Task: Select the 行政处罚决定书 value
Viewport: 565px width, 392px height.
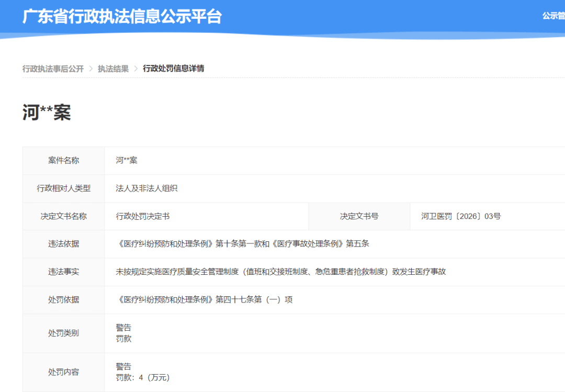Action: [x=142, y=216]
